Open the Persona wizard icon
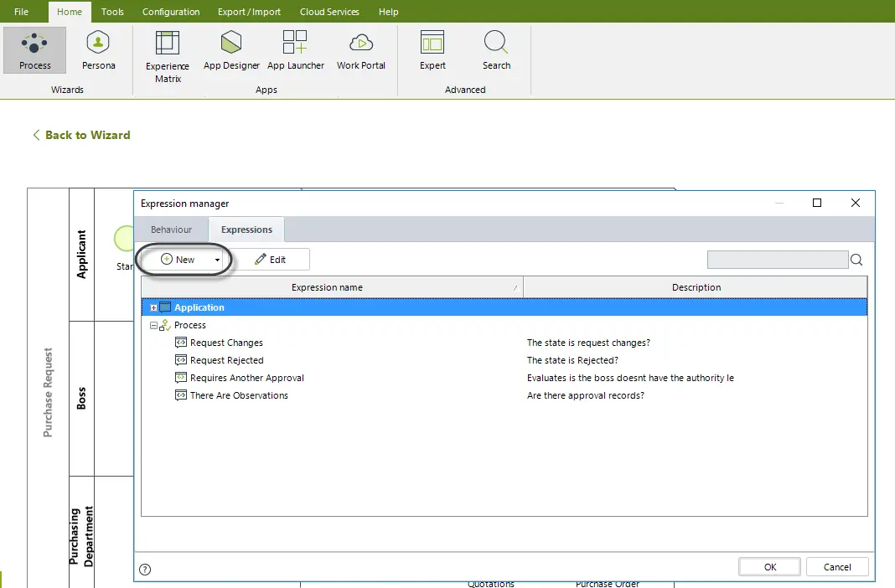 (98, 50)
